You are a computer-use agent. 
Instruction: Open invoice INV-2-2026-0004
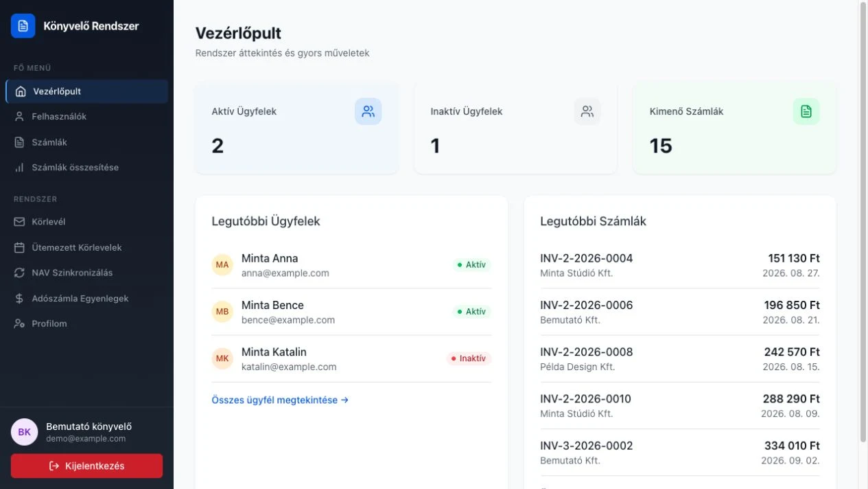[587, 258]
